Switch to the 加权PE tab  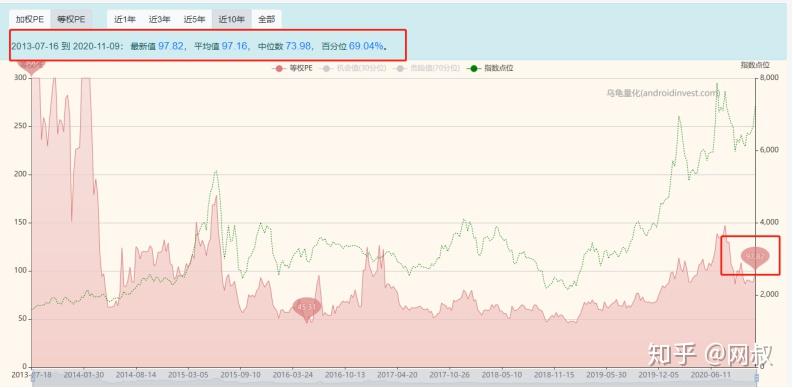[29, 20]
